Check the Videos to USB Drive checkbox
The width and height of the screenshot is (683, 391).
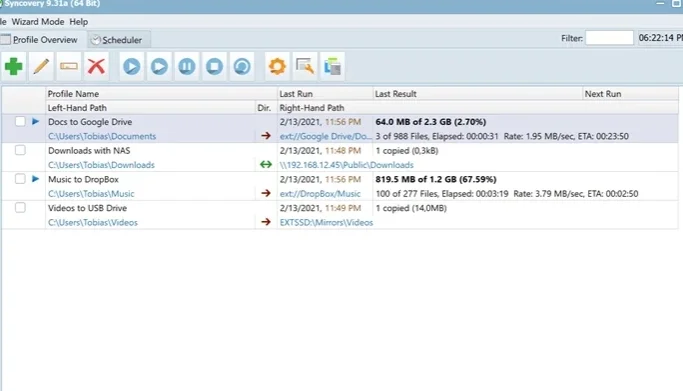pyautogui.click(x=20, y=208)
